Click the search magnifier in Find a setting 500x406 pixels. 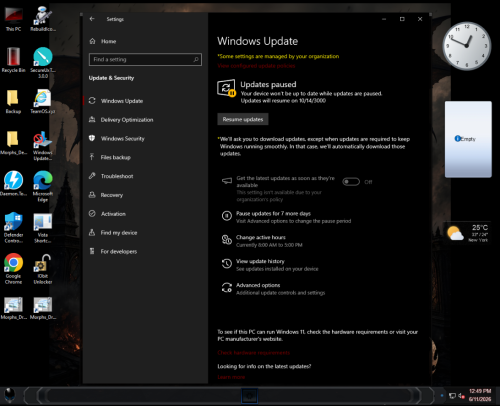coord(196,59)
